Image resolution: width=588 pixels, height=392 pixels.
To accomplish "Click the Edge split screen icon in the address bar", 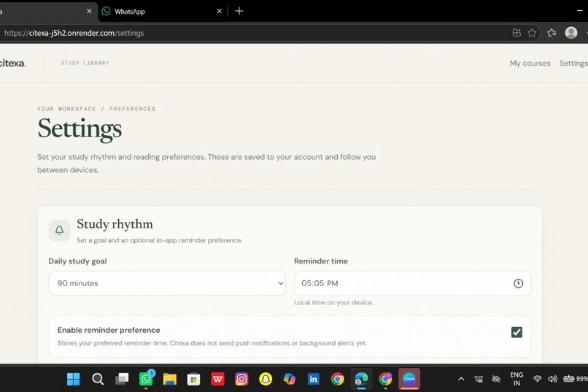I will [x=517, y=33].
